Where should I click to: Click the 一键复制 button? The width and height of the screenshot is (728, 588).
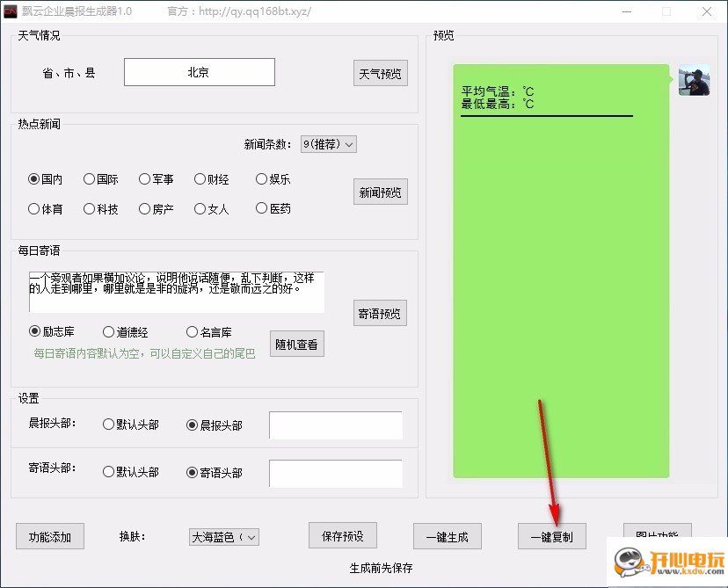tap(551, 536)
